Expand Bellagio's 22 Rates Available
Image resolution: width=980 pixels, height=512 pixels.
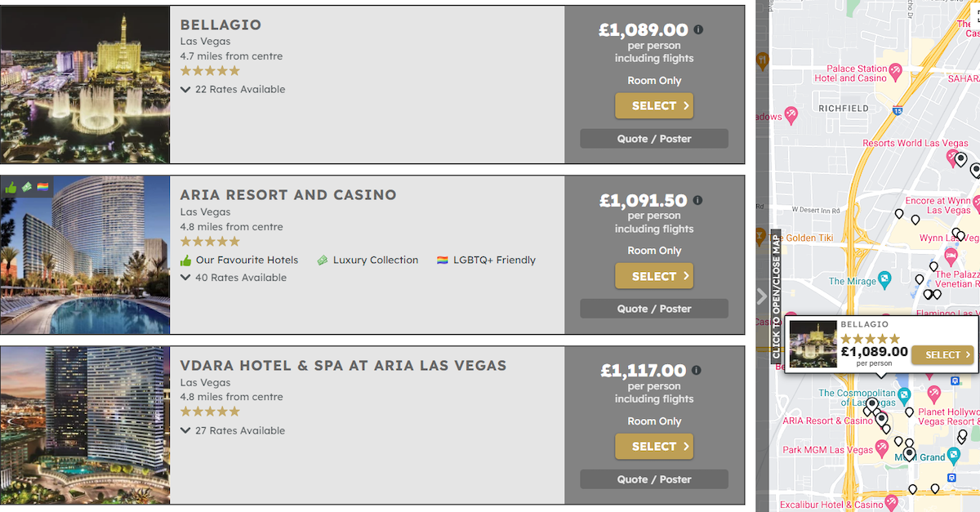point(233,89)
